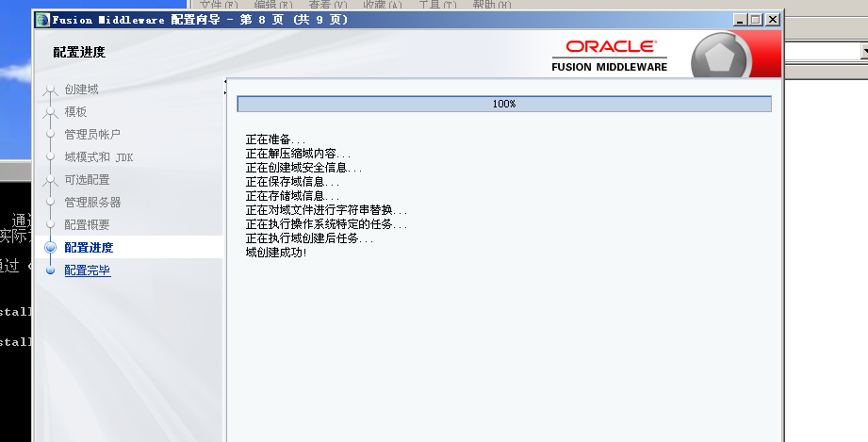Image resolution: width=868 pixels, height=442 pixels.
Task: Open the 管理服务器 step
Action: click(x=92, y=203)
